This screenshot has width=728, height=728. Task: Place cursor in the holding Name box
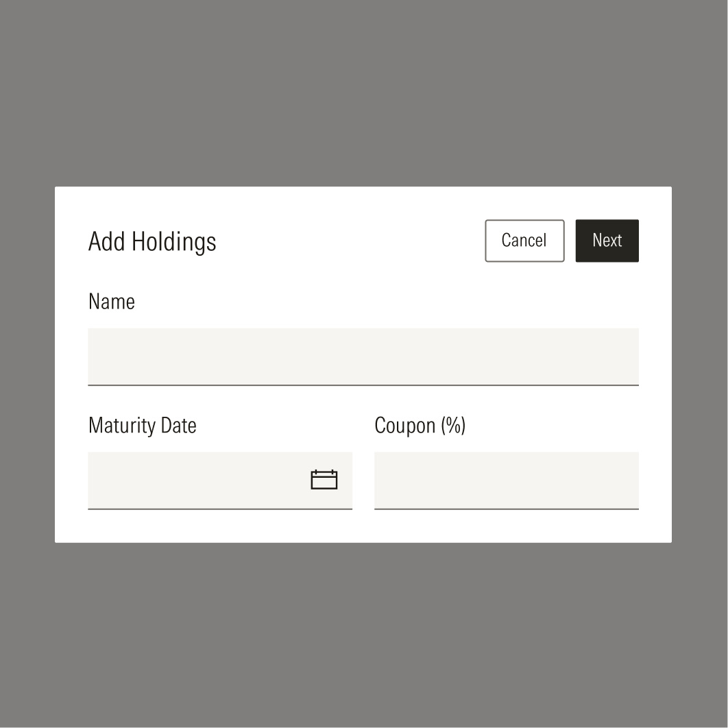[x=363, y=356]
